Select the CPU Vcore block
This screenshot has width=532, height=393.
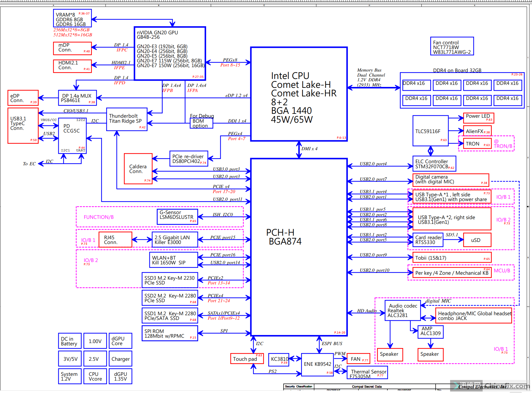pos(95,376)
